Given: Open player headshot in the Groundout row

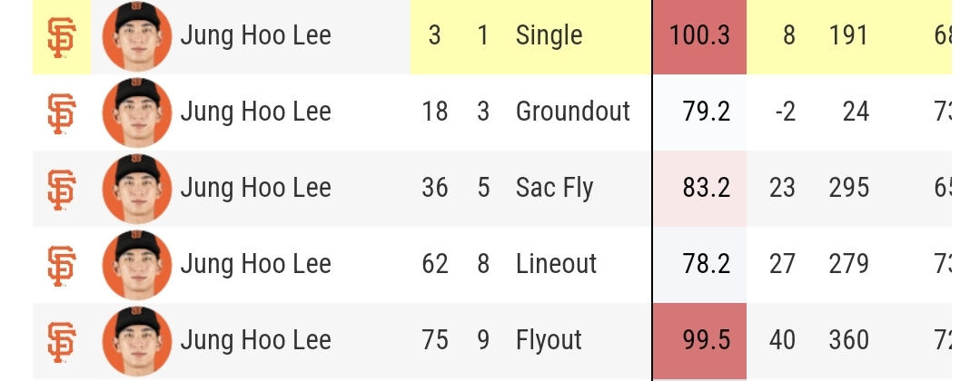Looking at the screenshot, I should [137, 112].
